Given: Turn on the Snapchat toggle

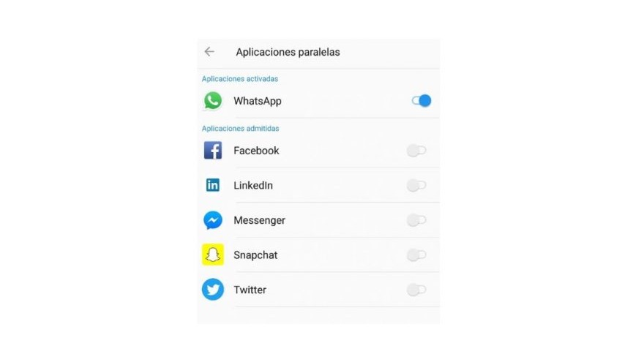Looking at the screenshot, I should [x=416, y=255].
